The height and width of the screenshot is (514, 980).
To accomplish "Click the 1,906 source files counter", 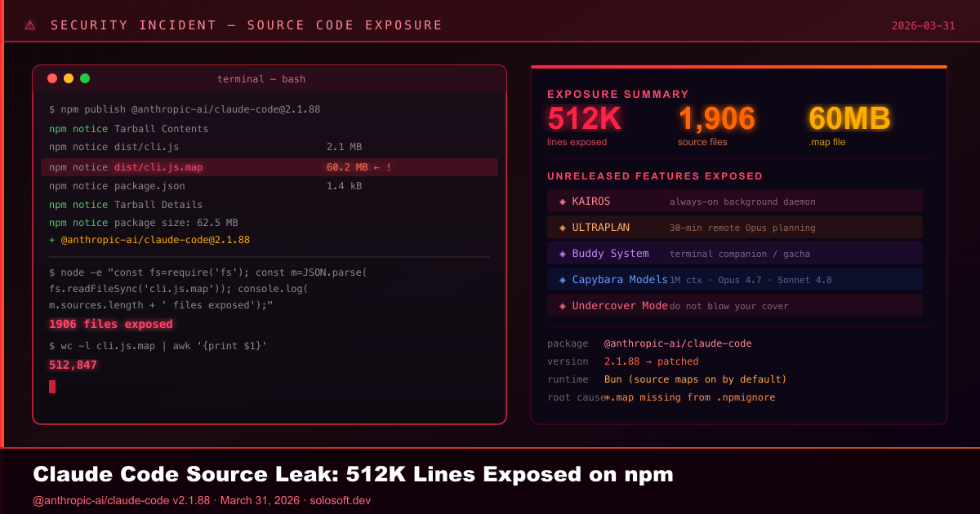I will tap(716, 119).
